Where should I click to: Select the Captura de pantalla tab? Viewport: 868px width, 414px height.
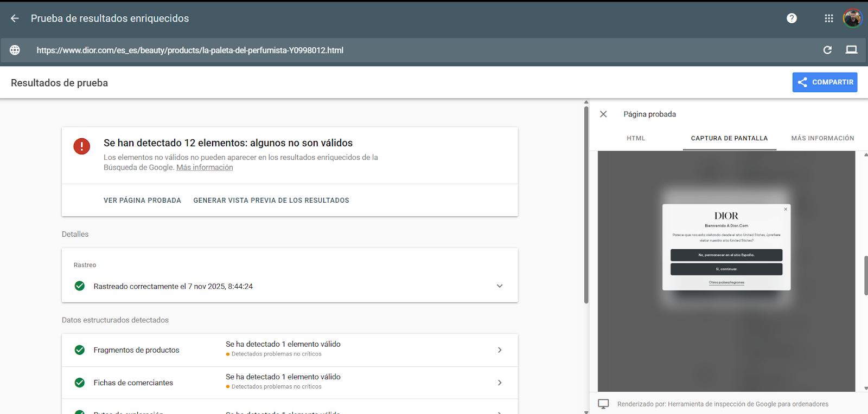tap(729, 138)
